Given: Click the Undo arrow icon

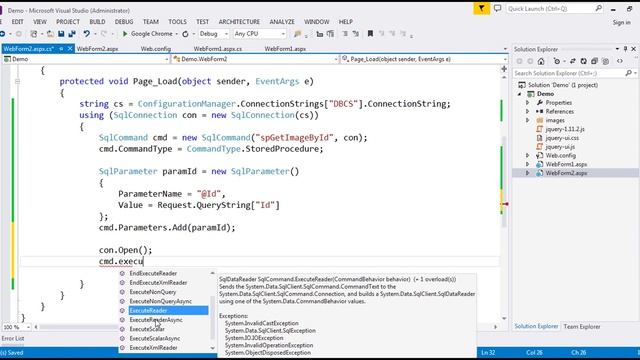Looking at the screenshot, I should click(x=86, y=34).
